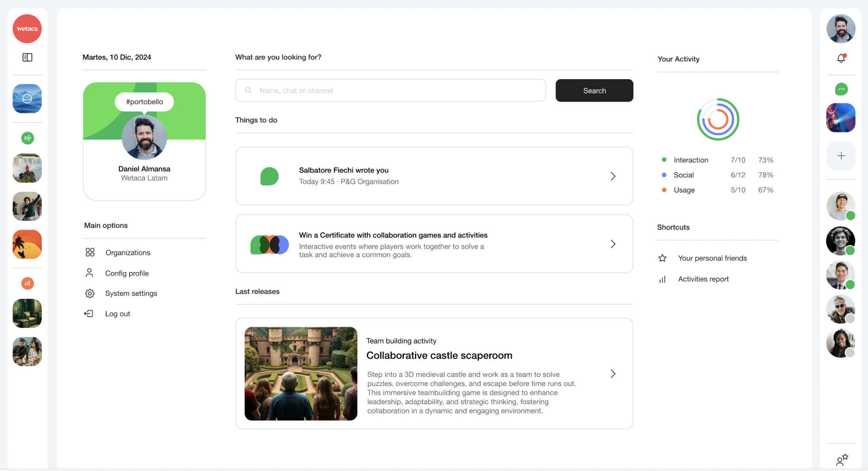Image resolution: width=868 pixels, height=471 pixels.
Task: Expand the Salbatore Fiechi message chevron
Action: (613, 176)
